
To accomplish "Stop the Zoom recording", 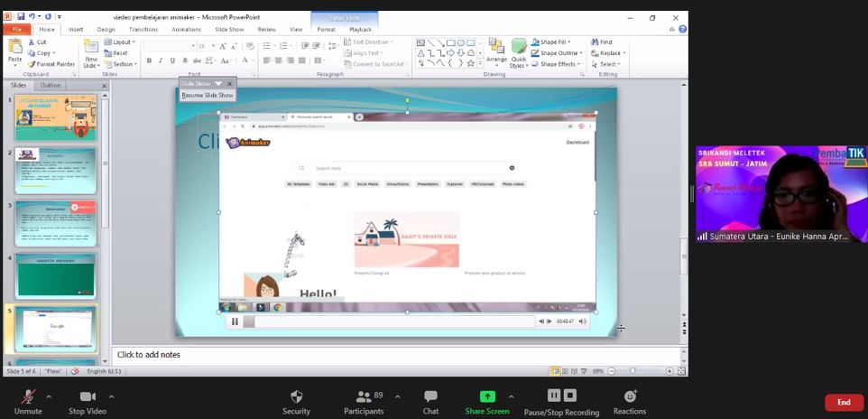I will coord(570,396).
